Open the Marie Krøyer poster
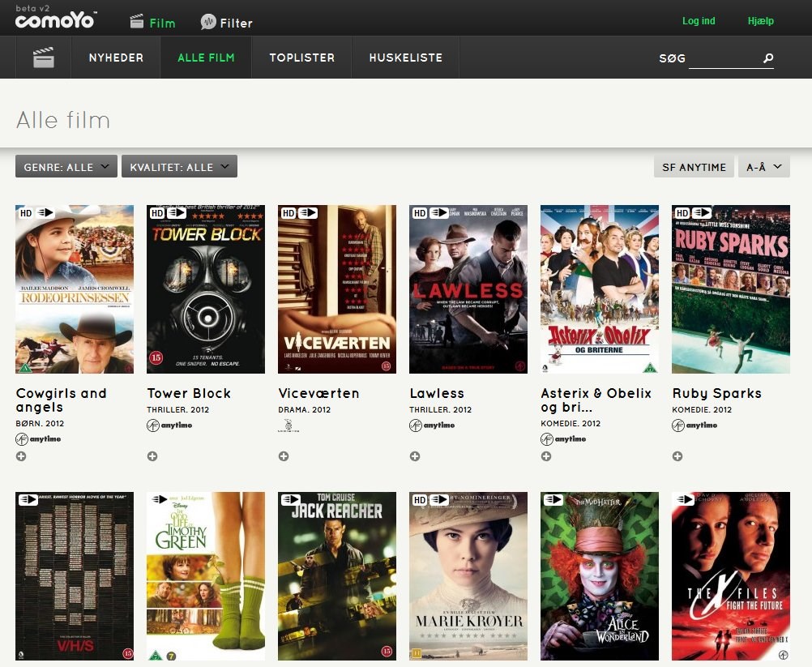 coord(468,576)
